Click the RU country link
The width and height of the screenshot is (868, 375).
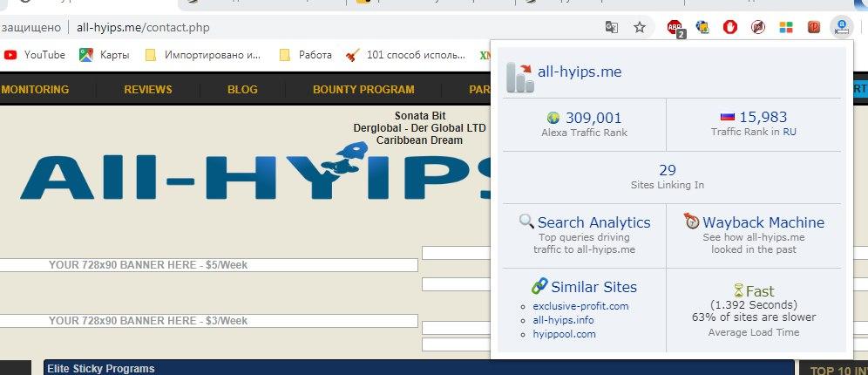pyautogui.click(x=790, y=132)
